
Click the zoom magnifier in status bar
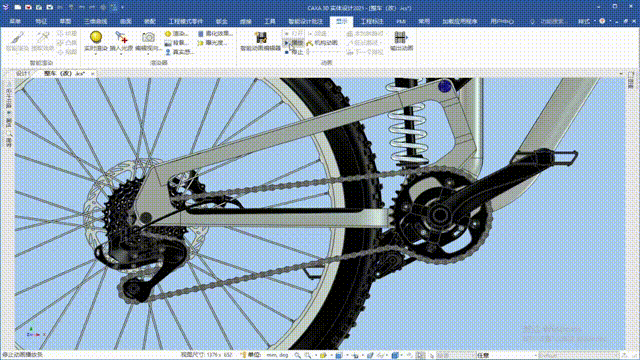(x=297, y=356)
